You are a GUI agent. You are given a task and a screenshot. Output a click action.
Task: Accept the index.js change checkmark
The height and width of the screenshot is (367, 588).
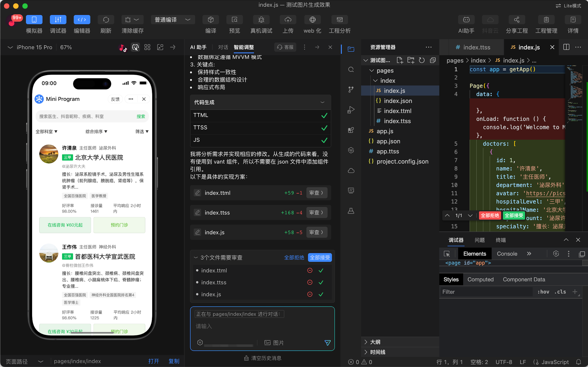coord(321,294)
